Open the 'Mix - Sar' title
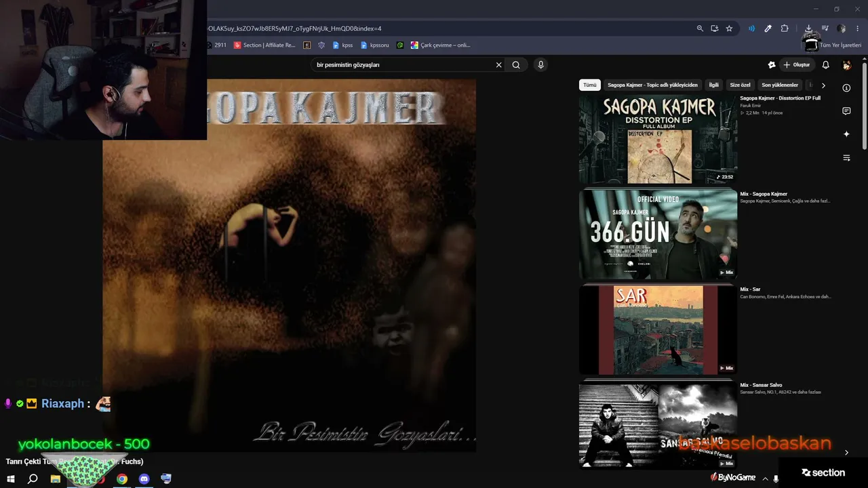 click(x=751, y=289)
